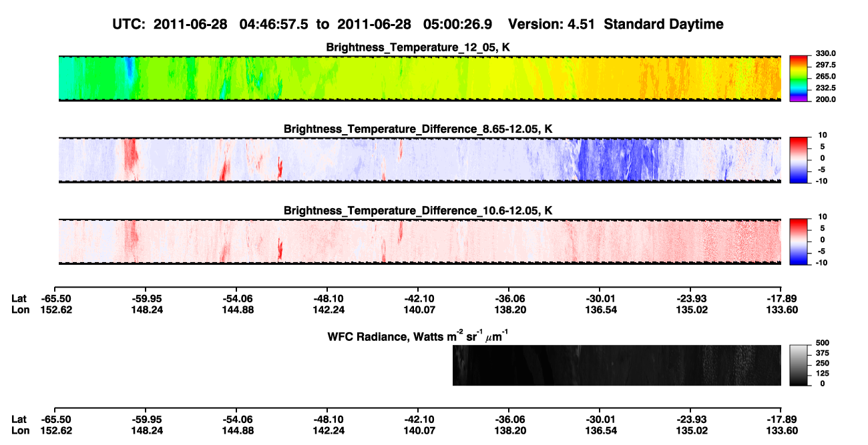Screen dimensions: 868x445
Task: Click the 'Brightness_Temperature_Difference_10.6-12.05, K' title
Action: point(419,211)
